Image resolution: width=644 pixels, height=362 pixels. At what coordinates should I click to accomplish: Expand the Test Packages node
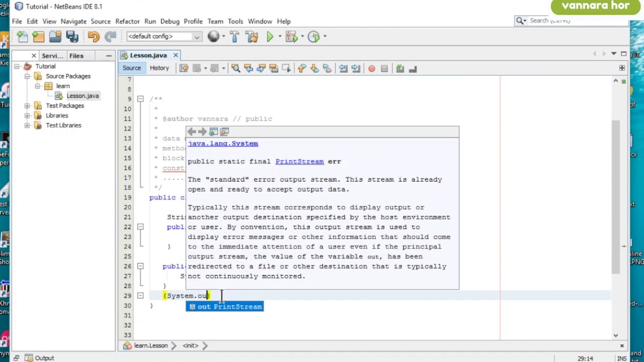pos(27,106)
